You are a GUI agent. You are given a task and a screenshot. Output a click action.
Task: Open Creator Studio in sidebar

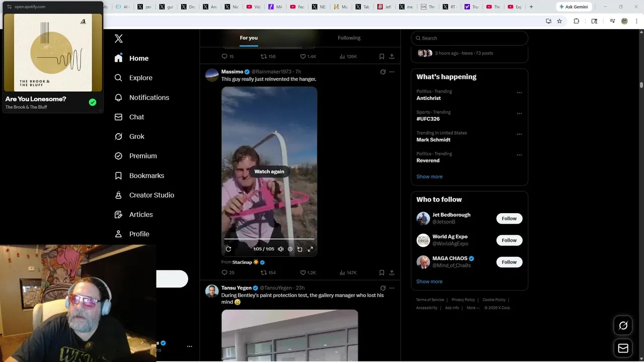coord(144,195)
